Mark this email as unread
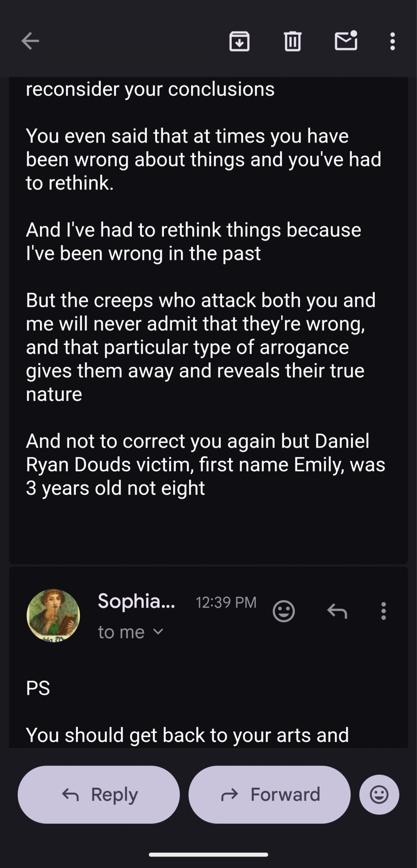 point(346,41)
